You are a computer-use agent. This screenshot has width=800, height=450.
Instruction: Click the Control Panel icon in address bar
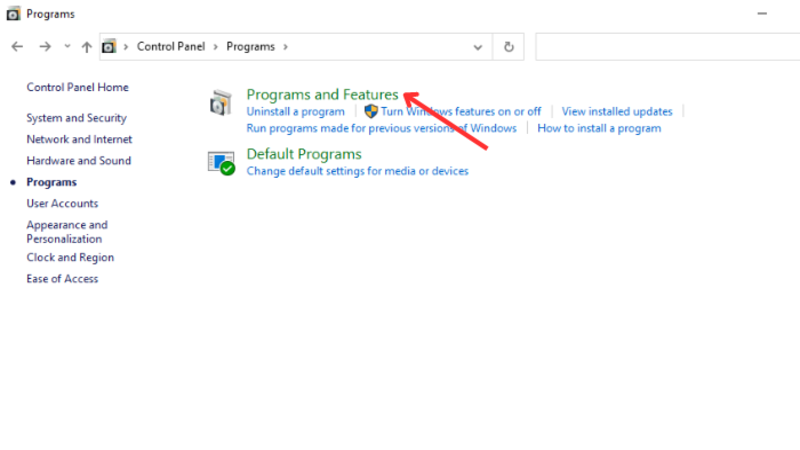click(109, 46)
